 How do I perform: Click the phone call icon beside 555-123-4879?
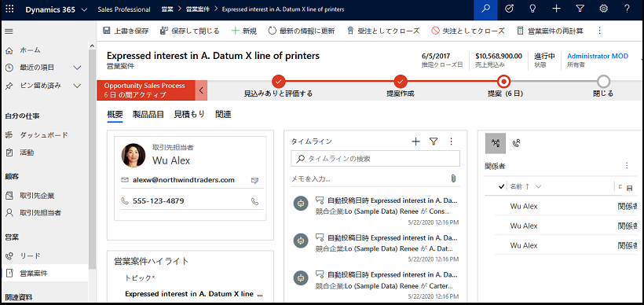pyautogui.click(x=254, y=201)
